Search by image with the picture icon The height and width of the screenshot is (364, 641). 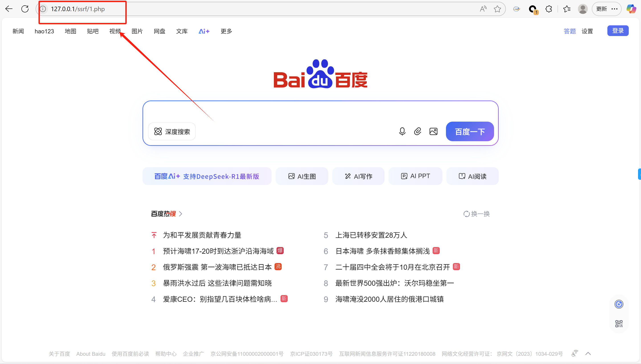tap(433, 131)
